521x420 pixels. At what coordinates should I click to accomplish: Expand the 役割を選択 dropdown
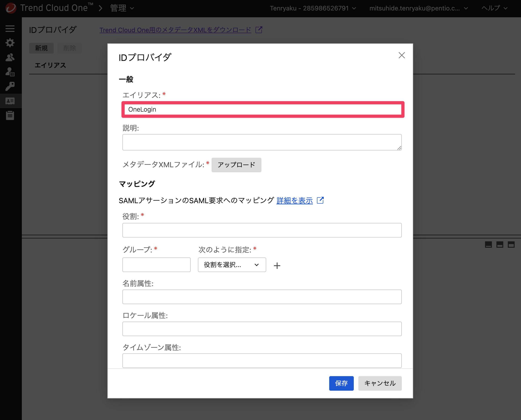(x=232, y=265)
